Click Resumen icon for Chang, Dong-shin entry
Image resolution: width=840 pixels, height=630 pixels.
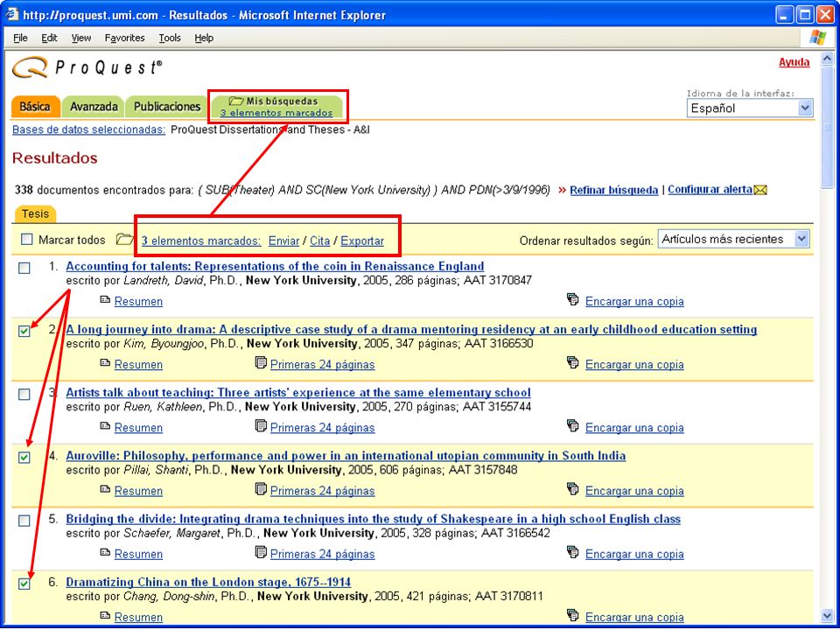105,616
